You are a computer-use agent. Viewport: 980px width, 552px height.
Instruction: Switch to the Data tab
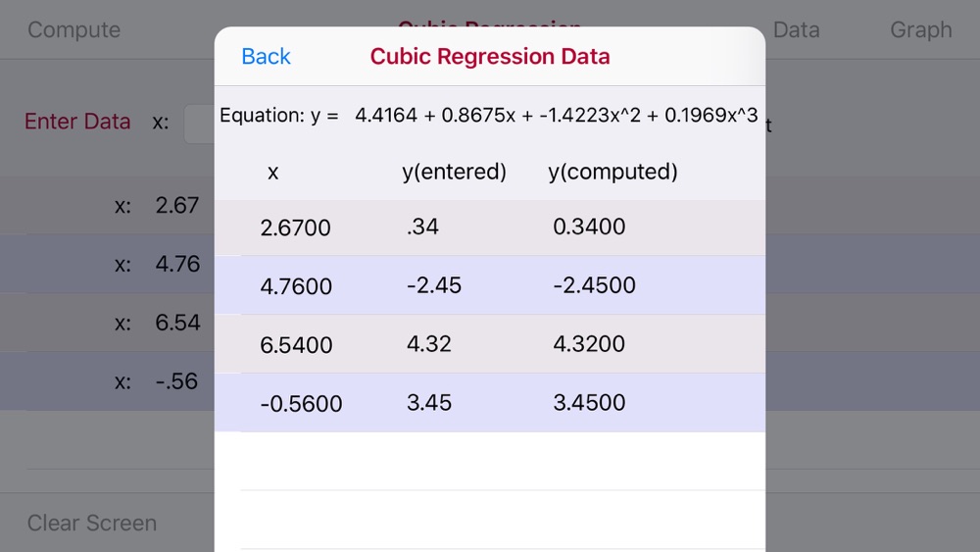pyautogui.click(x=796, y=29)
